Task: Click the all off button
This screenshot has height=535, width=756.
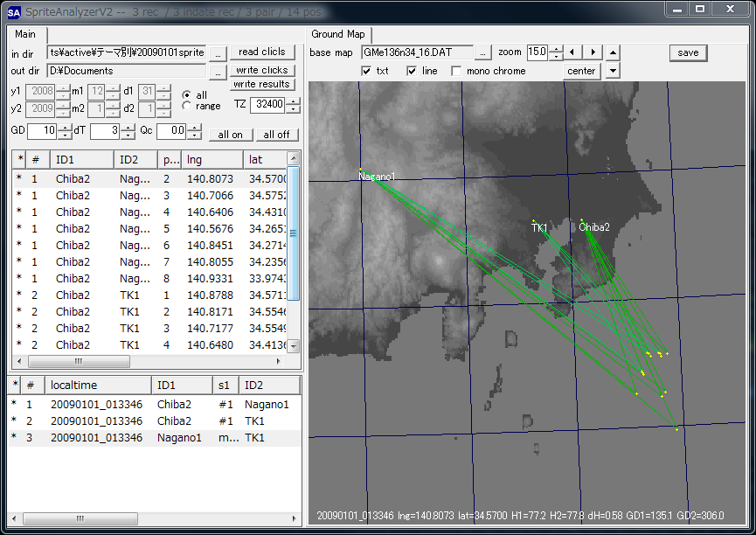Action: point(275,134)
